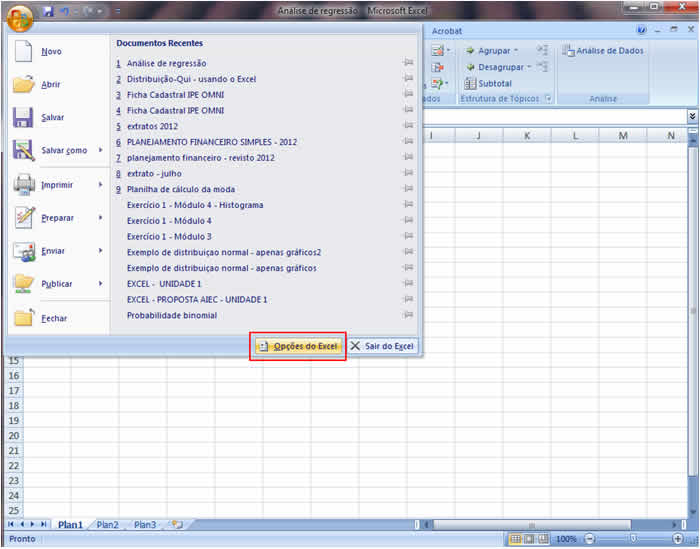Viewport: 700px width, 549px height.
Task: Click the round Office button
Action: 19,16
